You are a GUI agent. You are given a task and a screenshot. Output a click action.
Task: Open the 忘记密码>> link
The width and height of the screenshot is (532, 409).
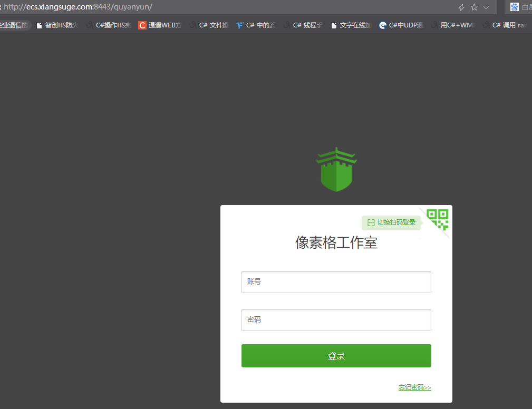tap(414, 387)
